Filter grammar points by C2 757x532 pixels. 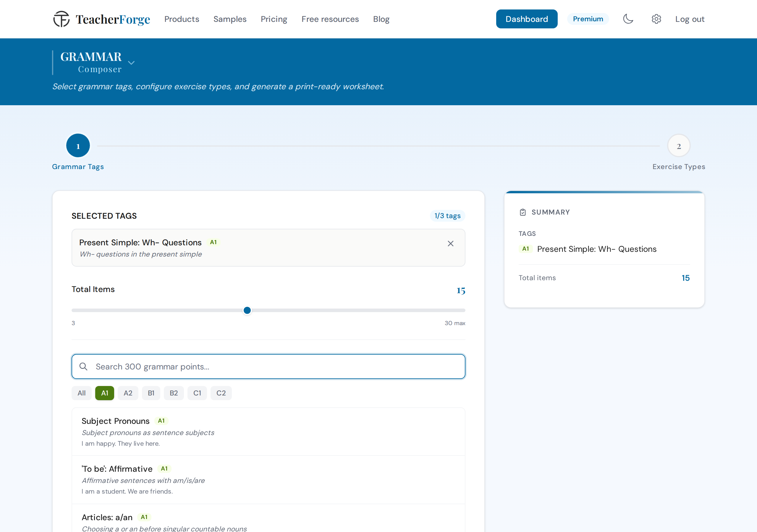pyautogui.click(x=221, y=393)
